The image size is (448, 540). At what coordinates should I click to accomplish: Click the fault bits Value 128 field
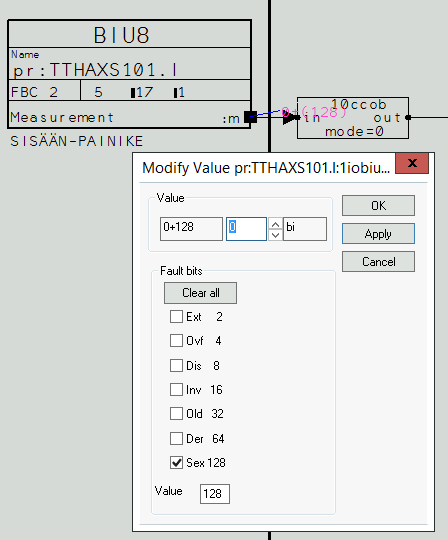pyautogui.click(x=215, y=494)
